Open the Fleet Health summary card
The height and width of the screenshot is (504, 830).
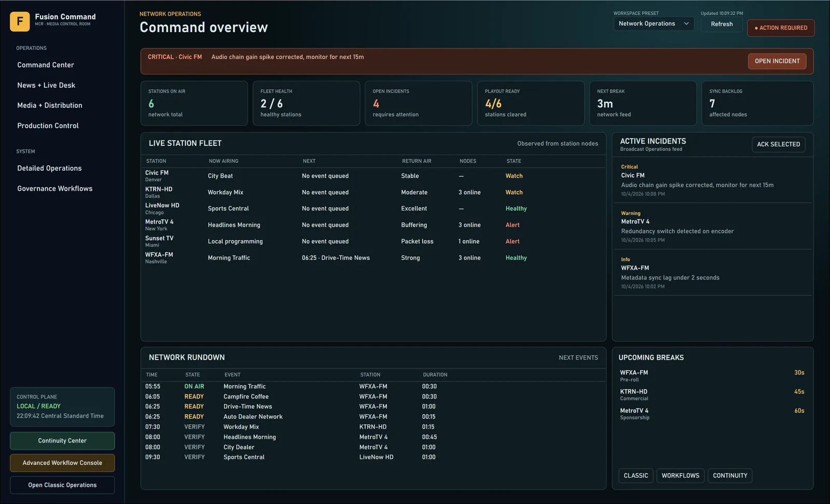coord(306,103)
